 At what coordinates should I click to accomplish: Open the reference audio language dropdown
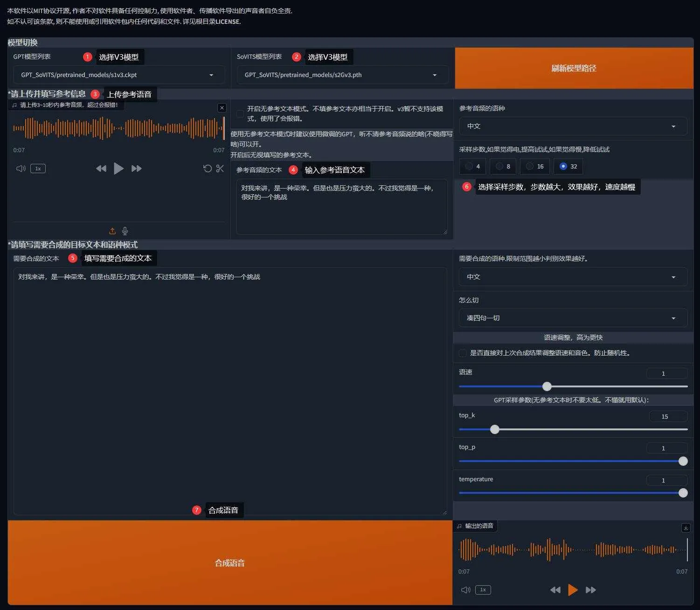573,126
